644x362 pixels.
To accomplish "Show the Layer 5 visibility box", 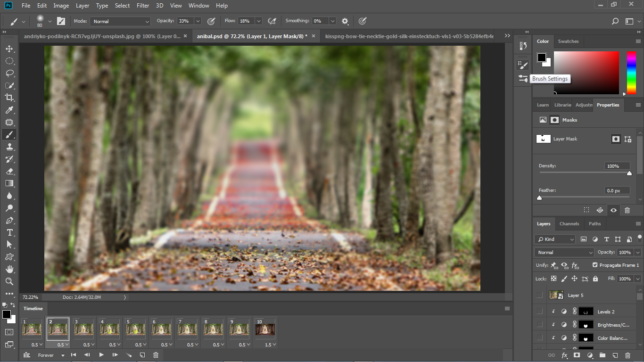I will click(x=539, y=295).
